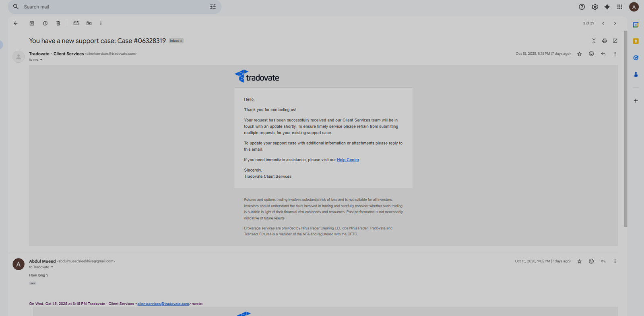Image resolution: width=644 pixels, height=316 pixels.
Task: Star the Tradovate Client Services message
Action: [x=579, y=54]
